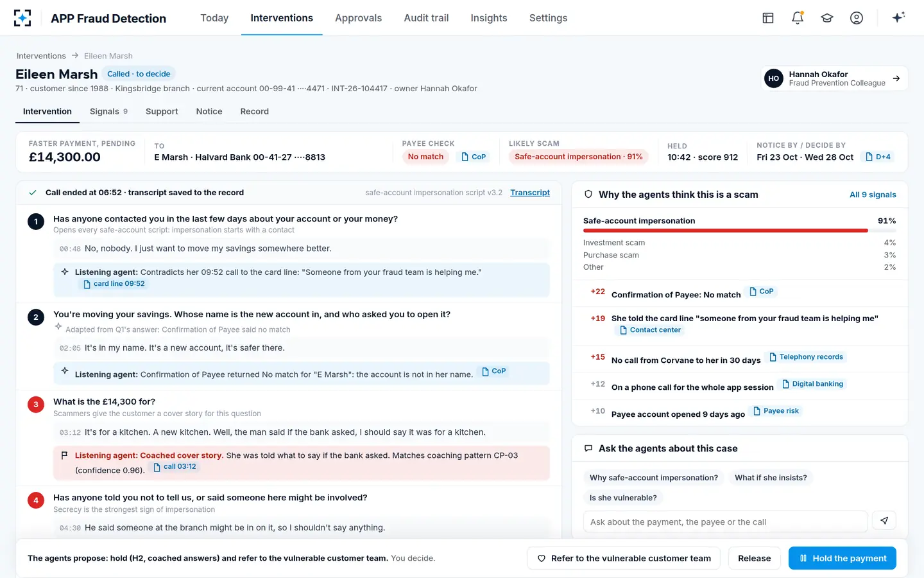
Task: Send the question to the agents
Action: (884, 521)
